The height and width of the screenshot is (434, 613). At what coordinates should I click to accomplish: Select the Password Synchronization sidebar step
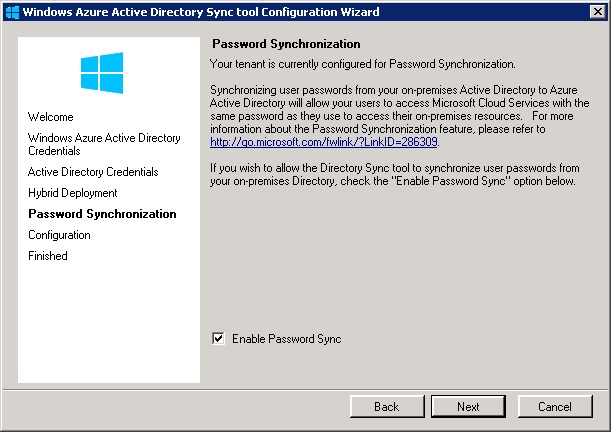click(x=102, y=214)
